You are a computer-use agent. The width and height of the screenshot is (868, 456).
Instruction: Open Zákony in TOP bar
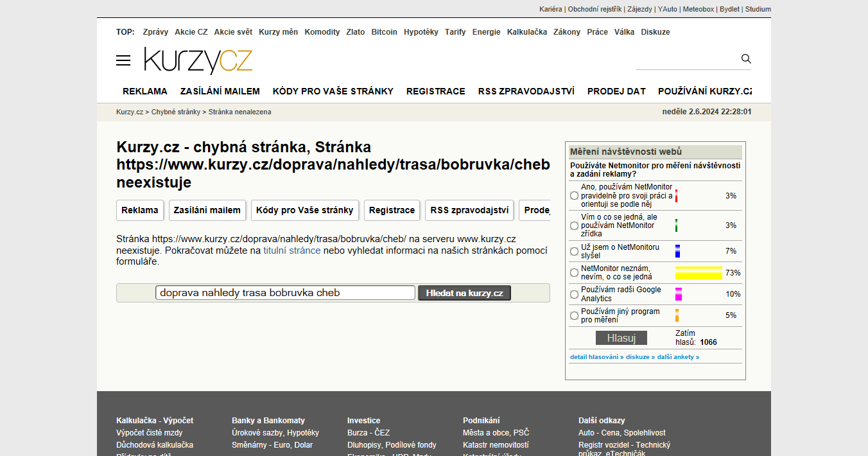(x=567, y=32)
